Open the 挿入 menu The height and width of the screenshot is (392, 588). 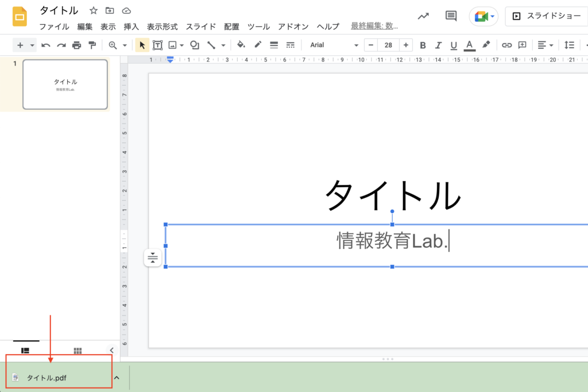pyautogui.click(x=131, y=26)
